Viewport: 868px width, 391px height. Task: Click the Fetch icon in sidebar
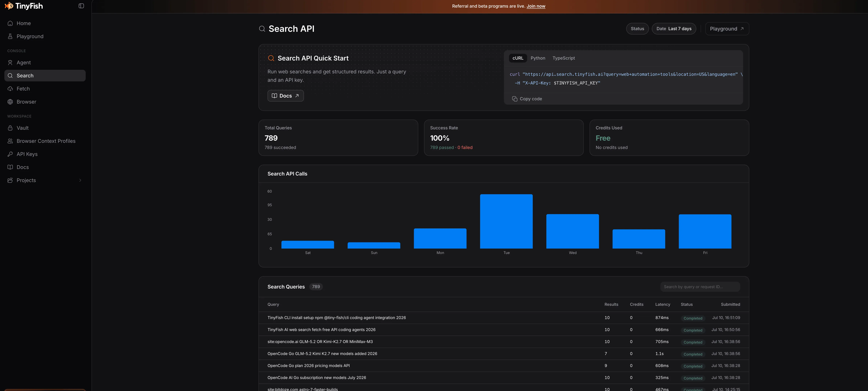coord(10,89)
